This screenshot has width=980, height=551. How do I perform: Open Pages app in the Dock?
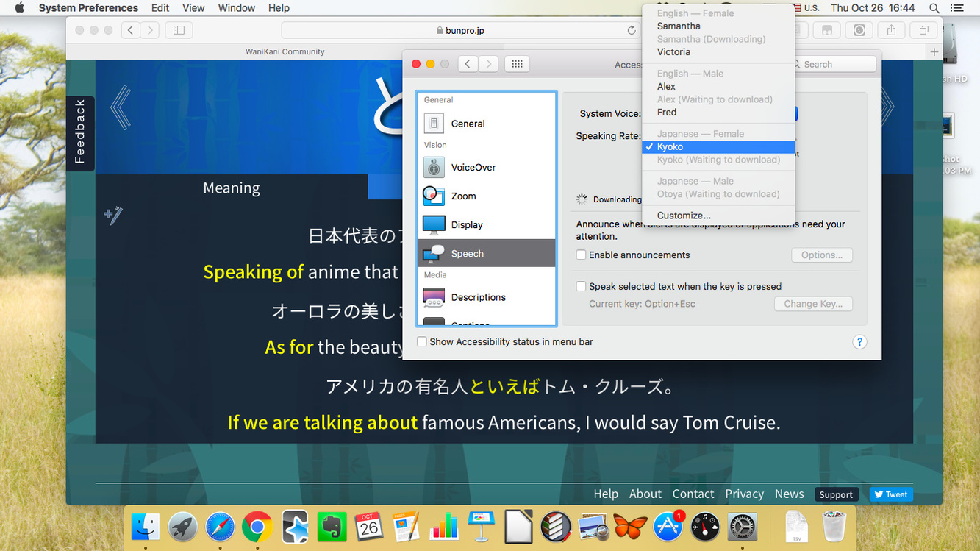pos(407,527)
